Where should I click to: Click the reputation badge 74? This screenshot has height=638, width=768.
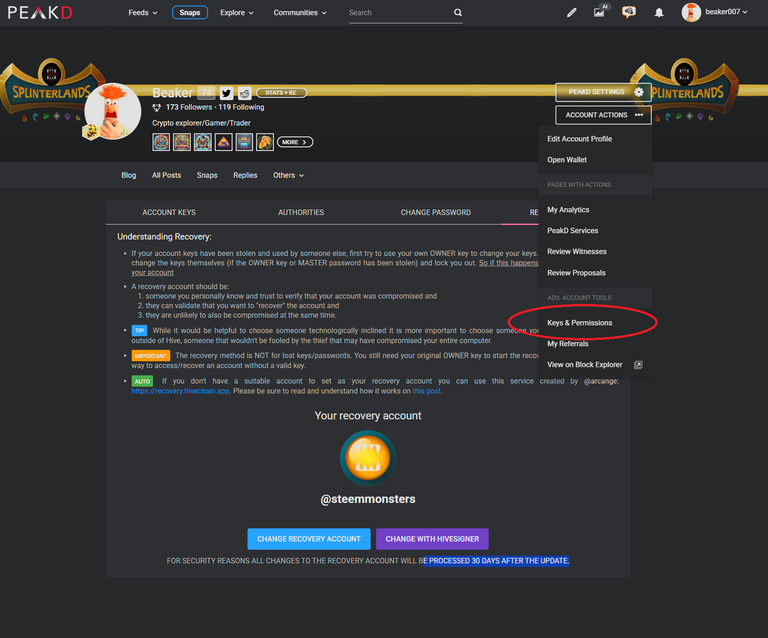206,93
